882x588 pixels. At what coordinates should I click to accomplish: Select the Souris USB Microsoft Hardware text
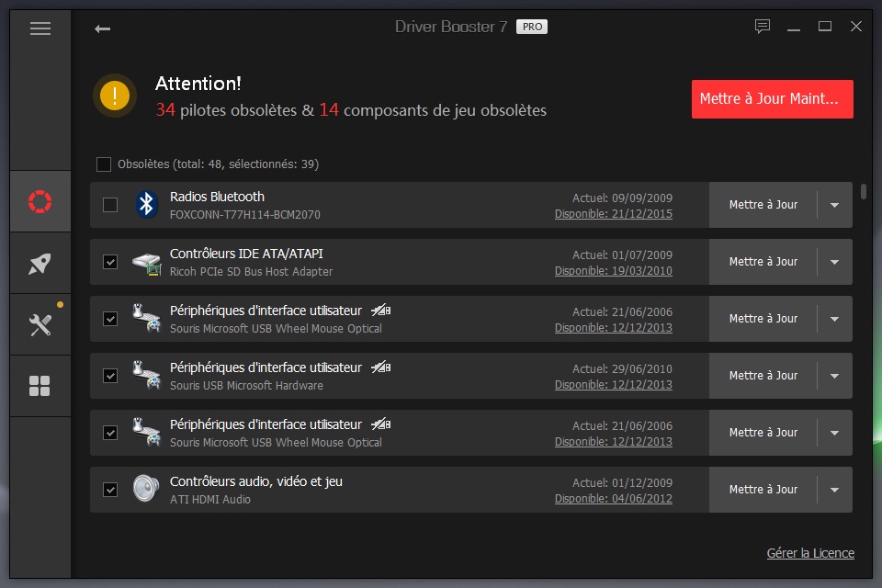[246, 386]
